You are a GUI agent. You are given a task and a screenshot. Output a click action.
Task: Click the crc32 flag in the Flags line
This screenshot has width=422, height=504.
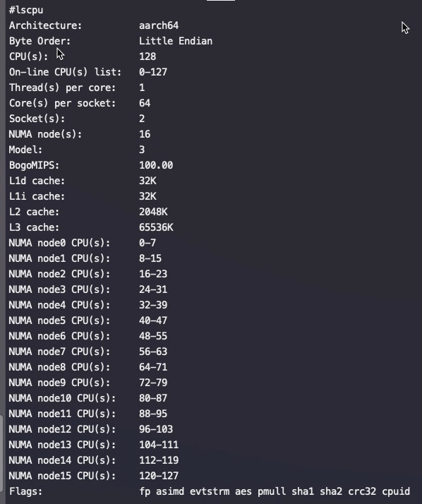point(362,491)
